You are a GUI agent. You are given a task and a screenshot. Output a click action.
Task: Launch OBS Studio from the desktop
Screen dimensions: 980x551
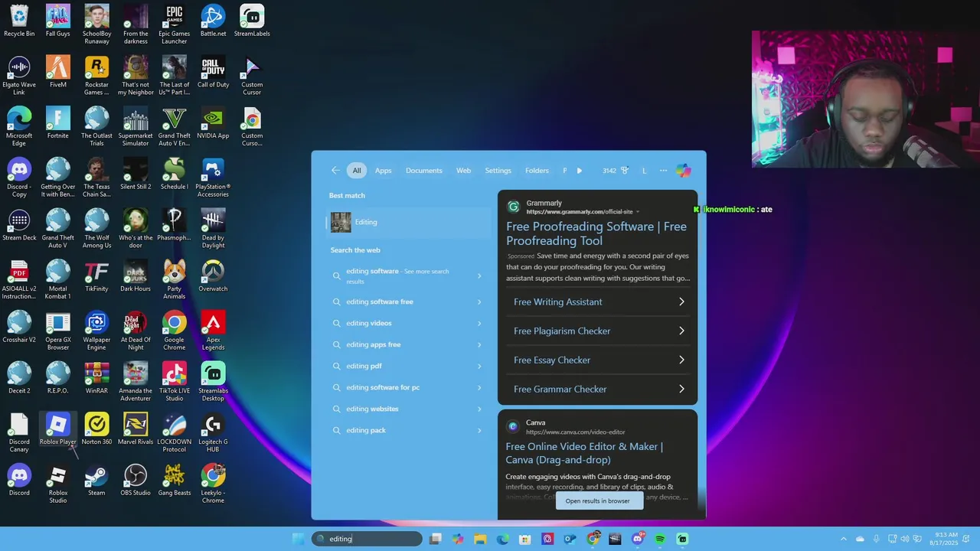(136, 481)
